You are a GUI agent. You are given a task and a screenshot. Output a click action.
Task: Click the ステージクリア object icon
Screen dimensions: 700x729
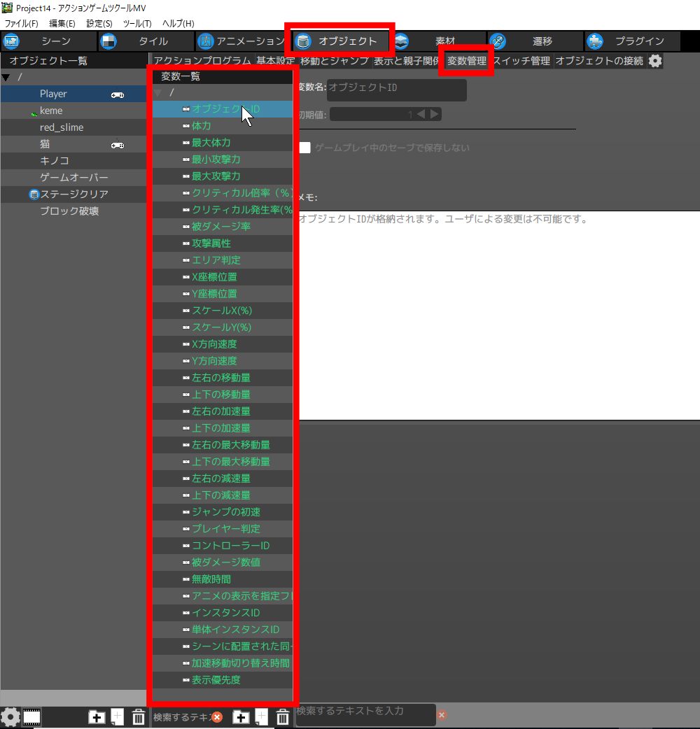[34, 194]
